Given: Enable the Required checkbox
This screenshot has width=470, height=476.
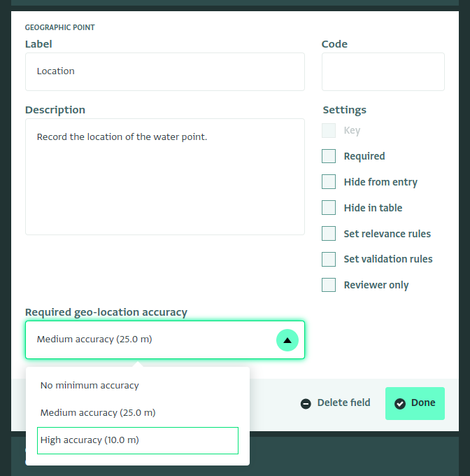Looking at the screenshot, I should click(329, 156).
